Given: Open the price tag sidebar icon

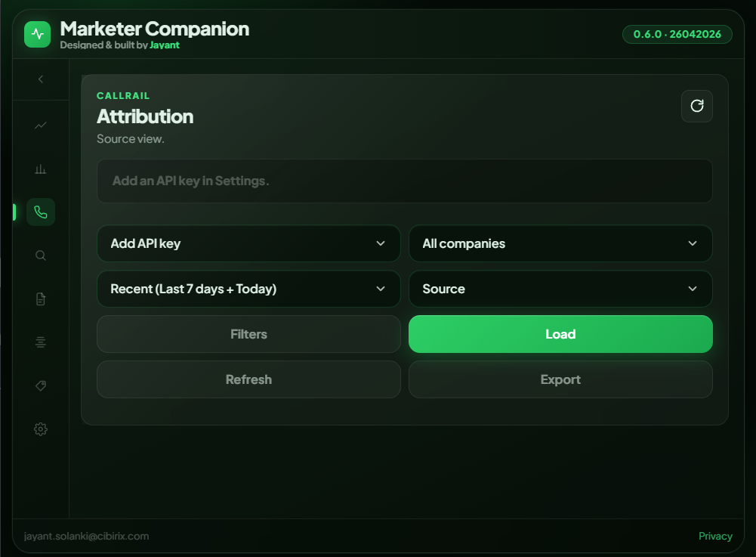Looking at the screenshot, I should pos(41,385).
